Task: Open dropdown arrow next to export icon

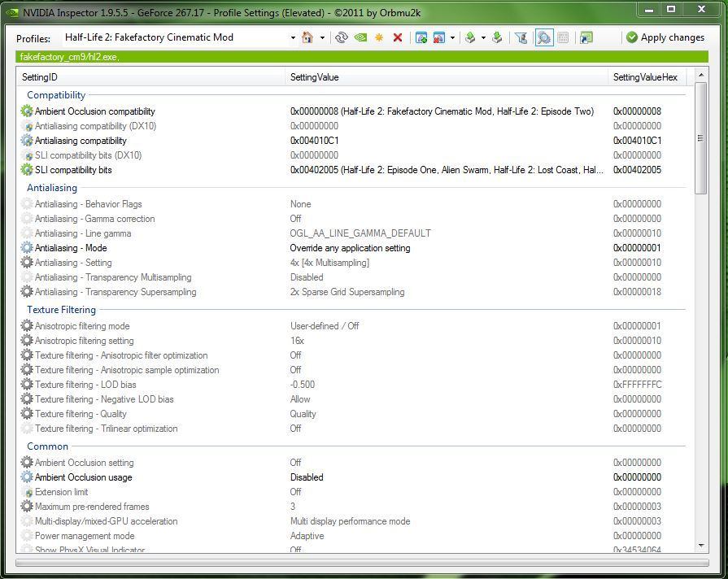Action: tap(483, 37)
